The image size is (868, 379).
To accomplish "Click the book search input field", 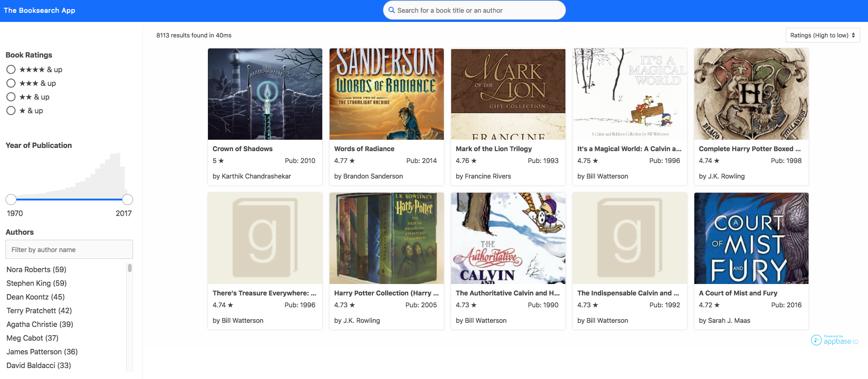I will click(x=474, y=10).
